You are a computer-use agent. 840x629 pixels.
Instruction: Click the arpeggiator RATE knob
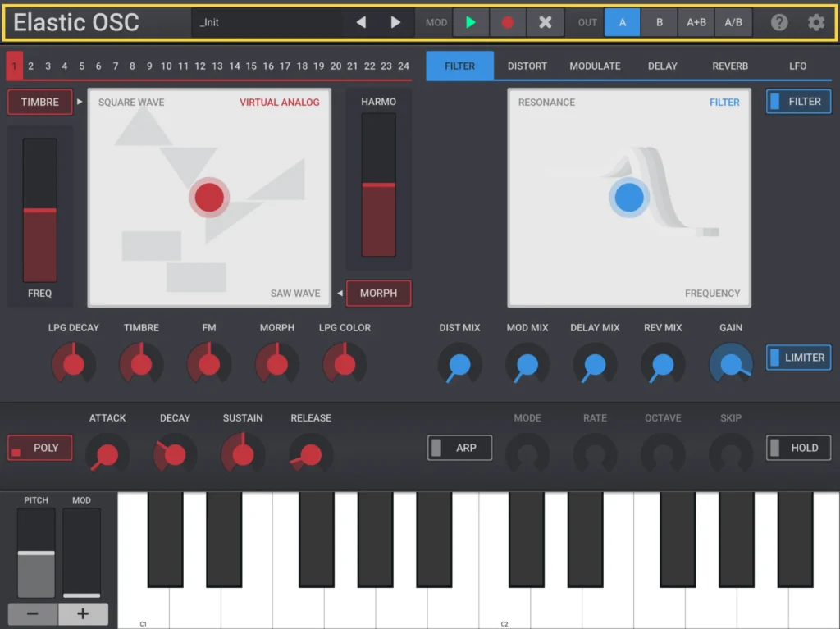point(595,454)
